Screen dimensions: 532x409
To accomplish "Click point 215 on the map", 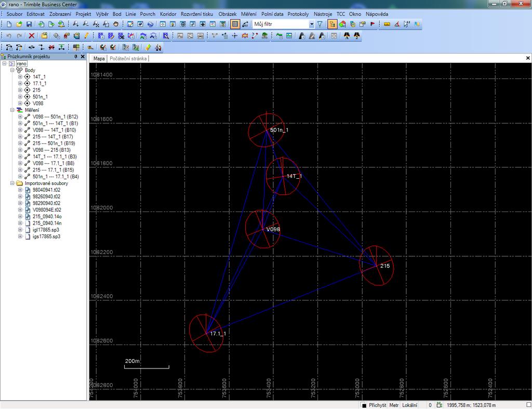I will [x=377, y=266].
